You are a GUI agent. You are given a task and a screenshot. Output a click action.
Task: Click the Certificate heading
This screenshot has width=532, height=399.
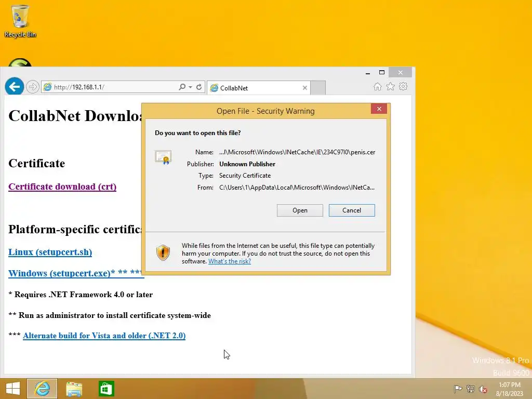[x=37, y=164]
